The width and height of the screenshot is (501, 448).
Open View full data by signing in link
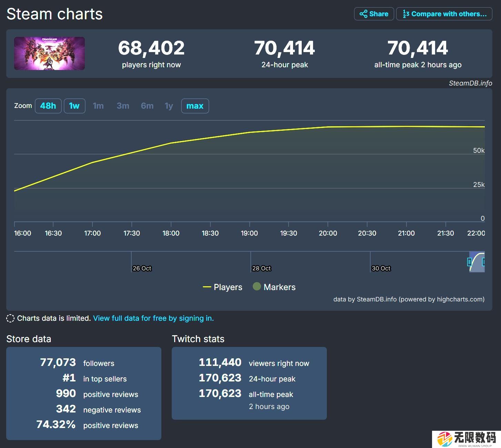click(153, 318)
